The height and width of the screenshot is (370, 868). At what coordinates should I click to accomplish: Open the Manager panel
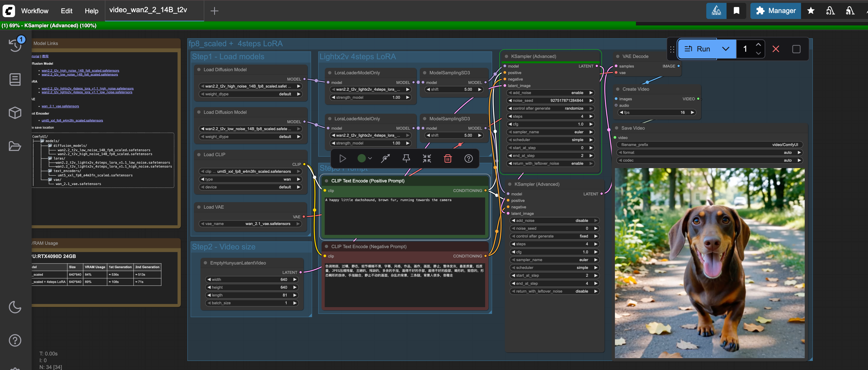pyautogui.click(x=776, y=11)
